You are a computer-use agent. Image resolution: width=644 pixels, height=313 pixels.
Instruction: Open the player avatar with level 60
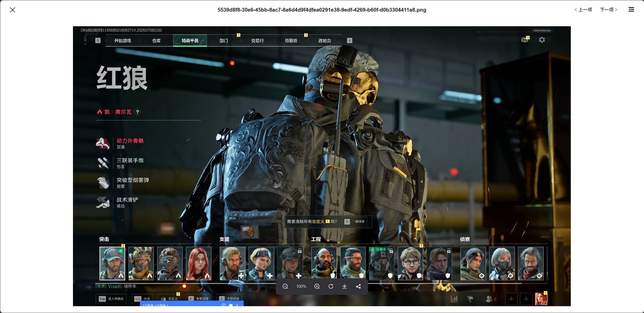click(x=541, y=299)
